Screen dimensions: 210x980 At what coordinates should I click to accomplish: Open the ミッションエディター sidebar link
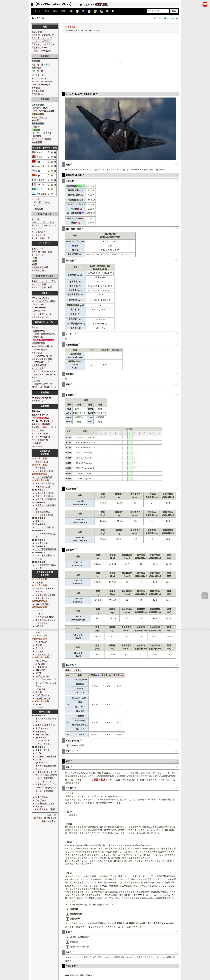coord(42,238)
